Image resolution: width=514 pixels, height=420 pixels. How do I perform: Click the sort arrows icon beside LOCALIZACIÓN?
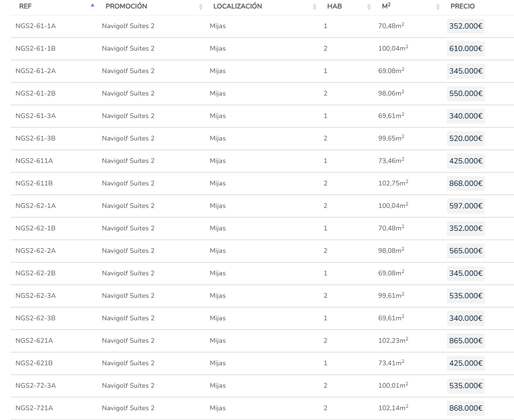(x=314, y=7)
